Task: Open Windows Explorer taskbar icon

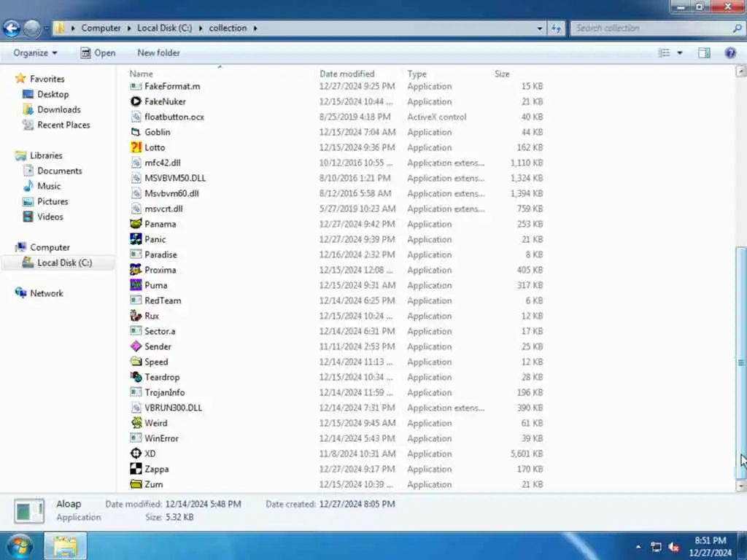Action: [65, 545]
